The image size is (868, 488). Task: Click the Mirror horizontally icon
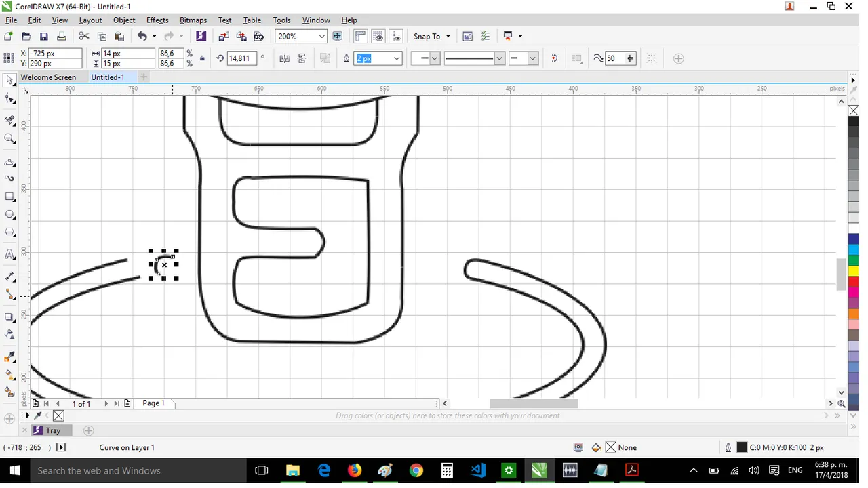[285, 59]
